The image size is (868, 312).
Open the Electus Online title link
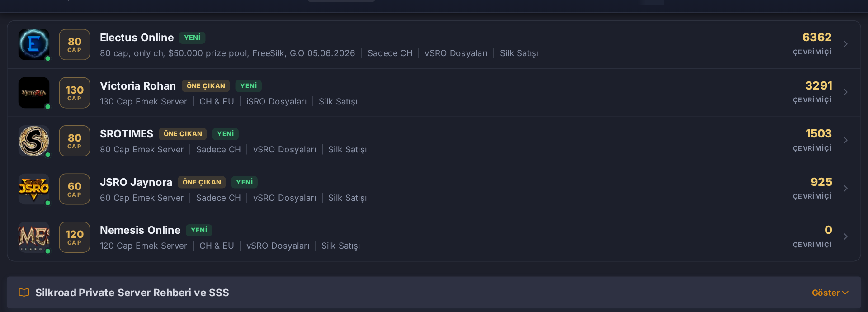pyautogui.click(x=137, y=38)
